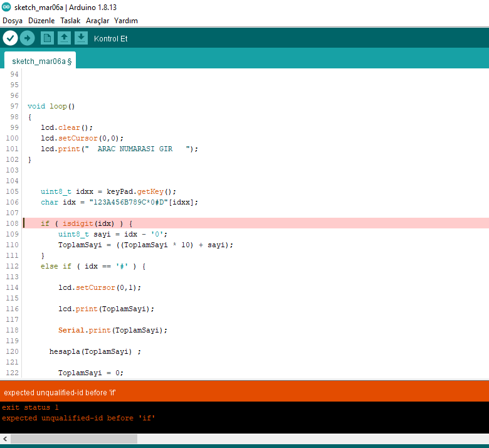This screenshot has width=489, height=448.
Task: Place cursor on hesapla(ToplamSayi) line
Action: pos(94,351)
